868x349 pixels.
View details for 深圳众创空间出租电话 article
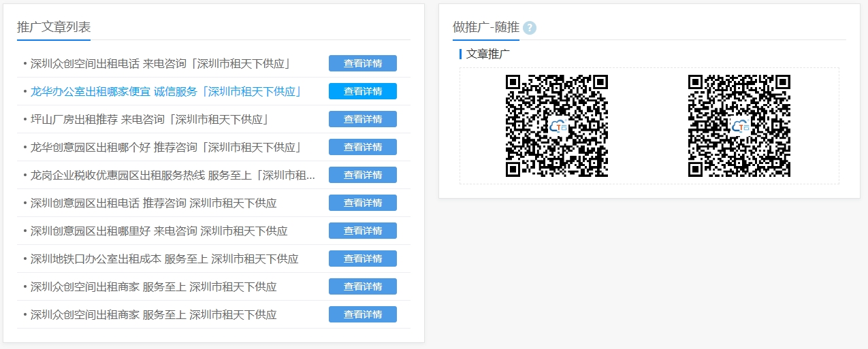click(x=362, y=63)
